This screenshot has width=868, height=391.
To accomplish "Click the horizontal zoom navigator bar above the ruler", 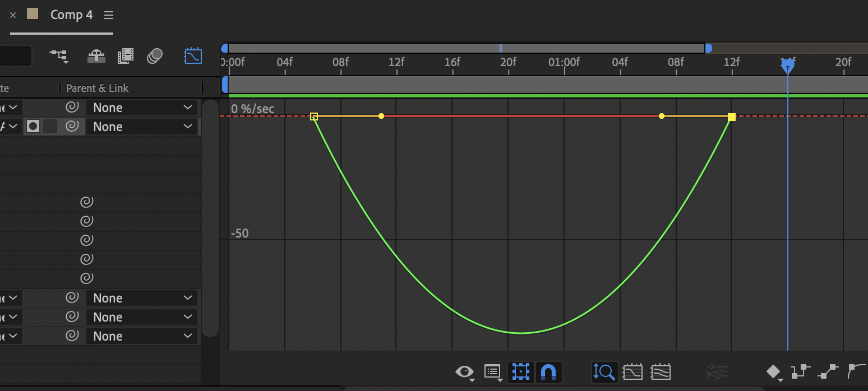I will (465, 48).
